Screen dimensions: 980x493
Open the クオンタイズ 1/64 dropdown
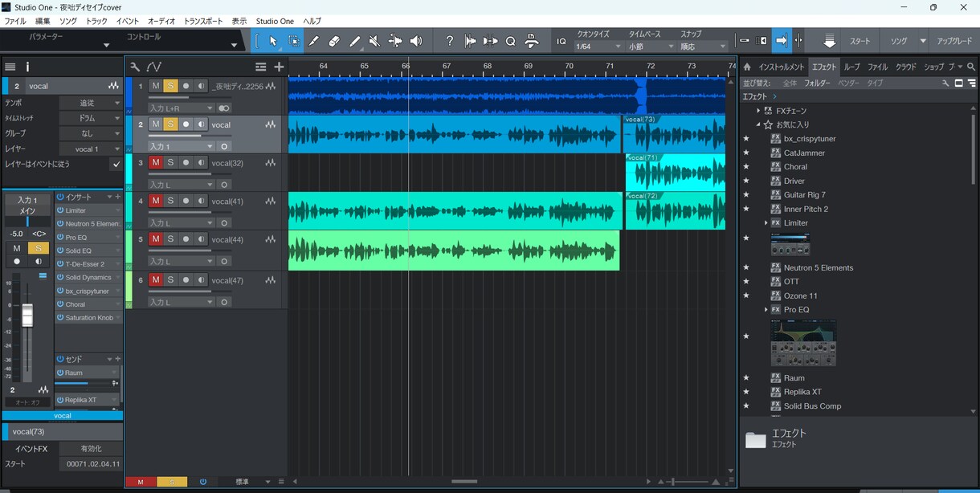[598, 47]
